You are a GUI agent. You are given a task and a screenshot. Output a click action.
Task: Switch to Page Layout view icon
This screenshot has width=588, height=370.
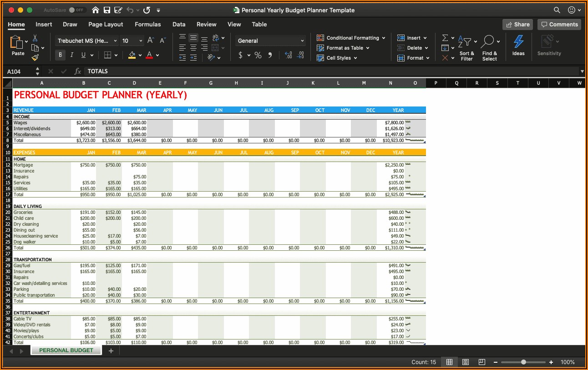pos(466,362)
